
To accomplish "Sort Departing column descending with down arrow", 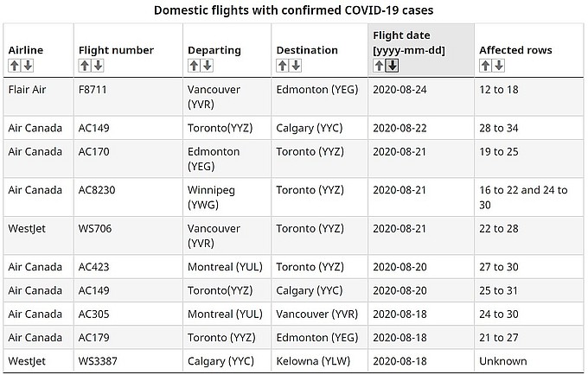I will (207, 66).
